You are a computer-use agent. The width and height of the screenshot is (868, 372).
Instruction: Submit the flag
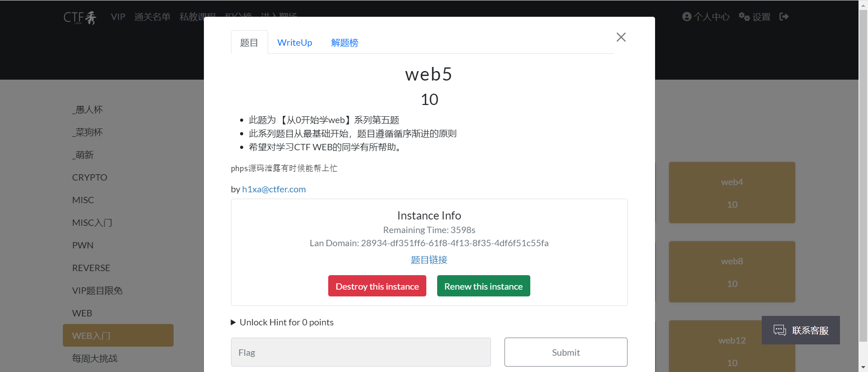pos(566,352)
